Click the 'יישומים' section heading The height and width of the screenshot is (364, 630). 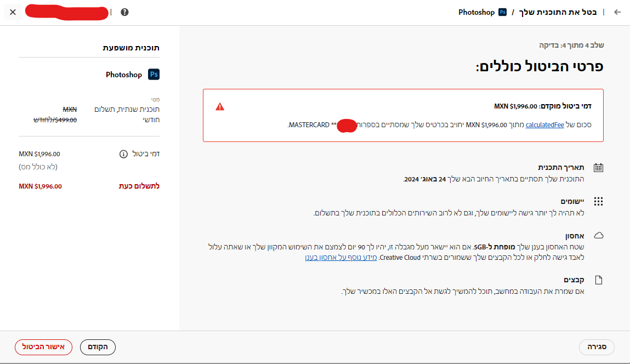click(x=572, y=201)
